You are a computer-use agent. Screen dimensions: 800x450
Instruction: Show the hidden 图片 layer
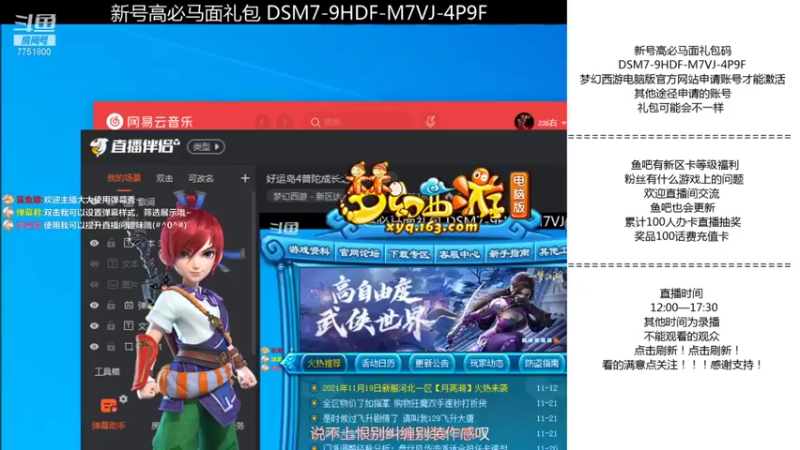click(94, 285)
